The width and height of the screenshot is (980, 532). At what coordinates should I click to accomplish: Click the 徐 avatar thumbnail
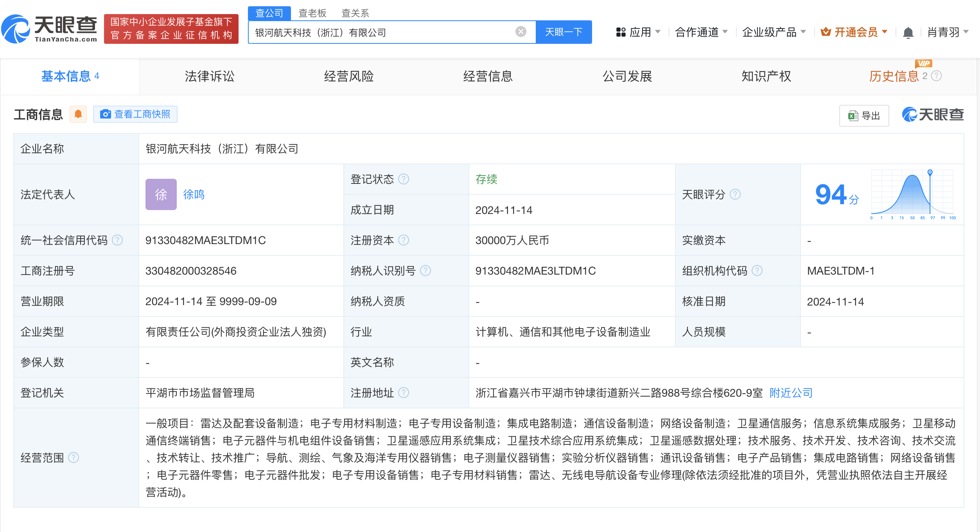(x=161, y=194)
